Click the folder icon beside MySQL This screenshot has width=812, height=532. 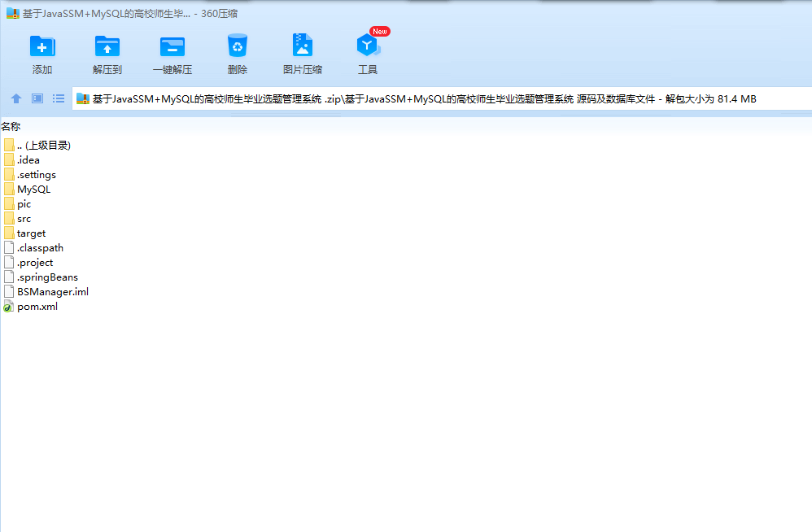[x=9, y=189]
